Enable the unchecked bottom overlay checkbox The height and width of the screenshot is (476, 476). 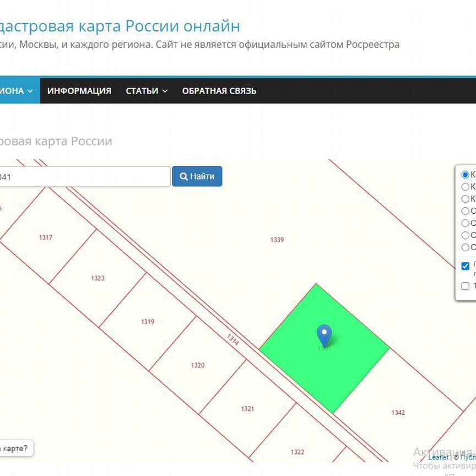[466, 286]
